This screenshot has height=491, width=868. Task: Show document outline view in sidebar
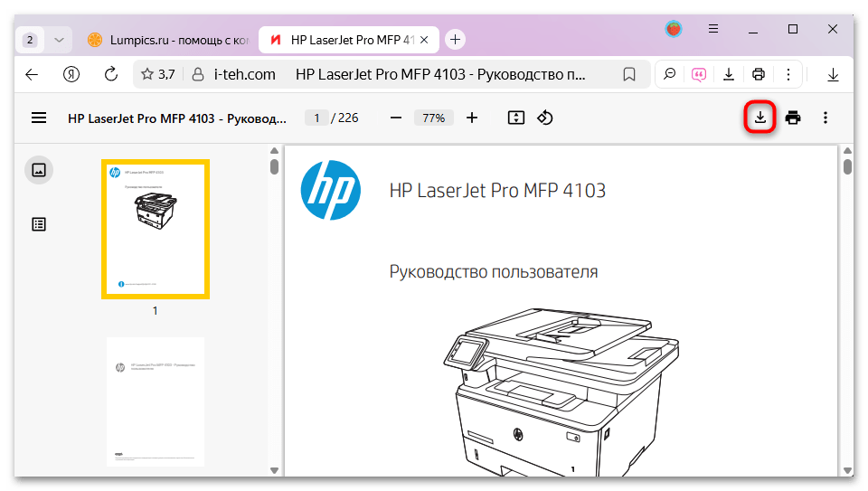39,224
